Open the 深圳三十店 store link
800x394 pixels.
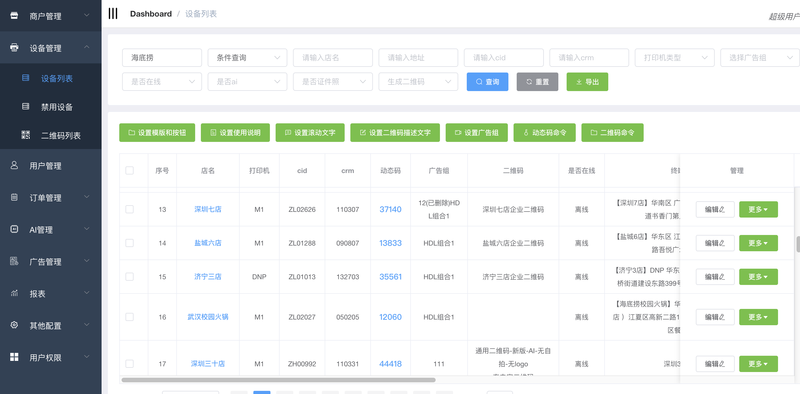pos(208,364)
